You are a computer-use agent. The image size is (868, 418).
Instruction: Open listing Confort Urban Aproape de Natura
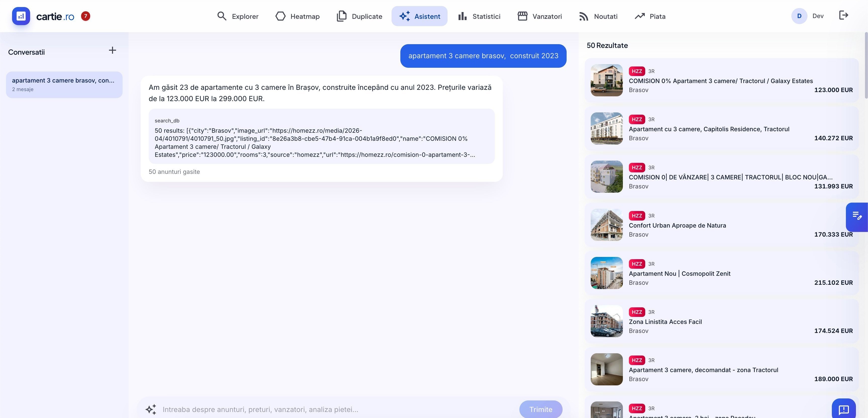coord(721,225)
